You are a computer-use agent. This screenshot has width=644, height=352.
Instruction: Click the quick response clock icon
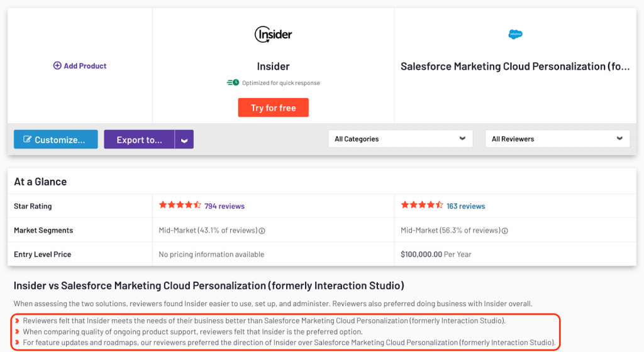point(233,82)
